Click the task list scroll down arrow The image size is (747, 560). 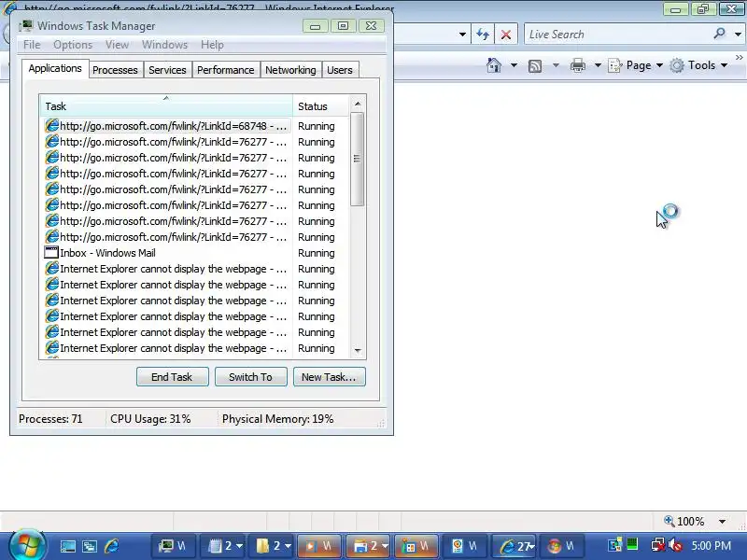pos(358,351)
